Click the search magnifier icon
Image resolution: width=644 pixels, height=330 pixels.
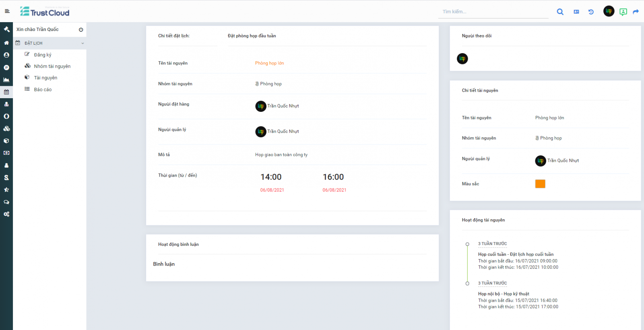560,12
